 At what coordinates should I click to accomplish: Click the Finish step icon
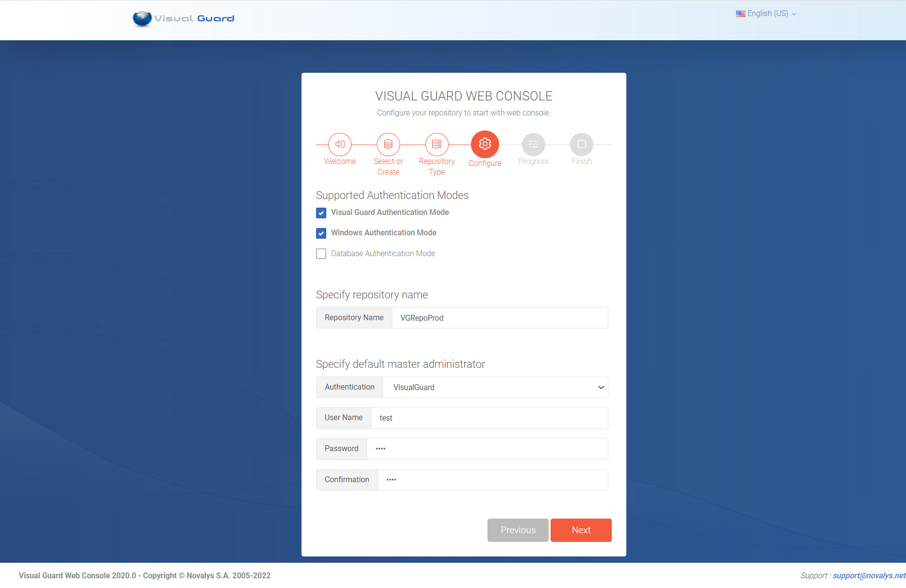point(581,144)
